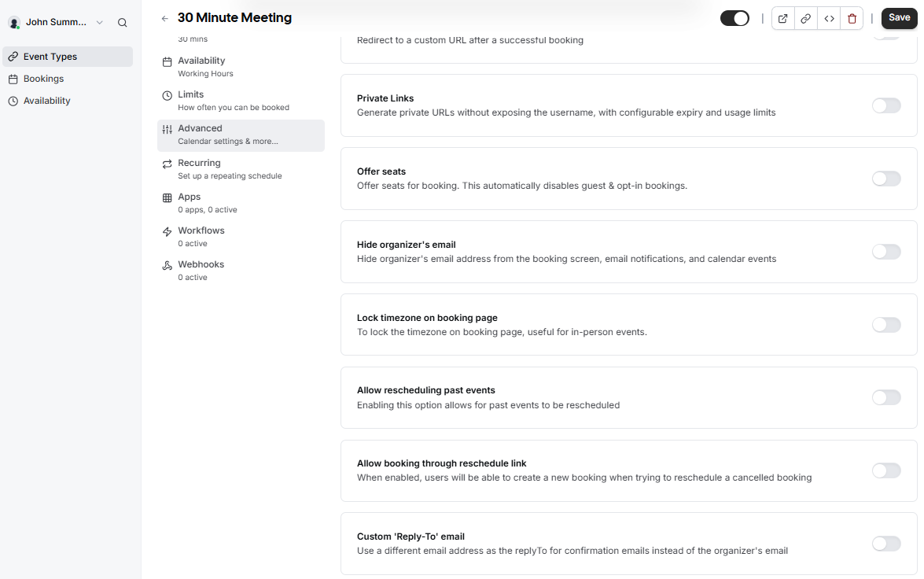
Task: Open the embed code icon
Action: point(829,18)
